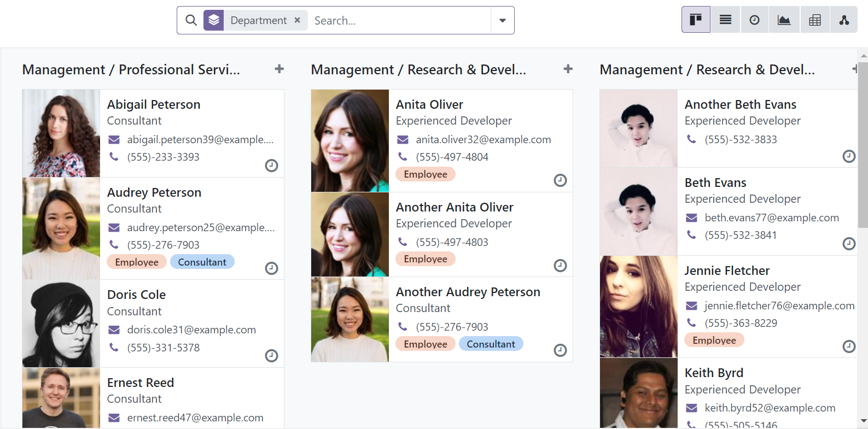Click activity clock on Abigail Peterson card

pos(271,166)
